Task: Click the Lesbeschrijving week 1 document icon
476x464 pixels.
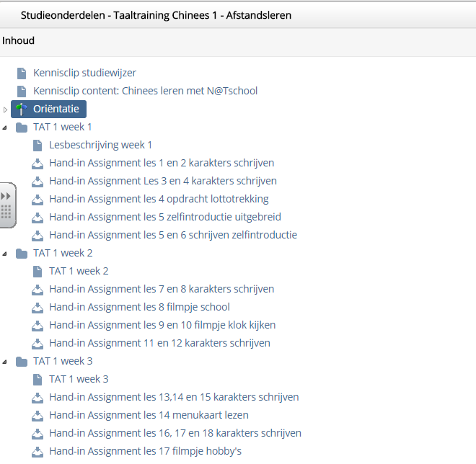Action: pos(38,146)
